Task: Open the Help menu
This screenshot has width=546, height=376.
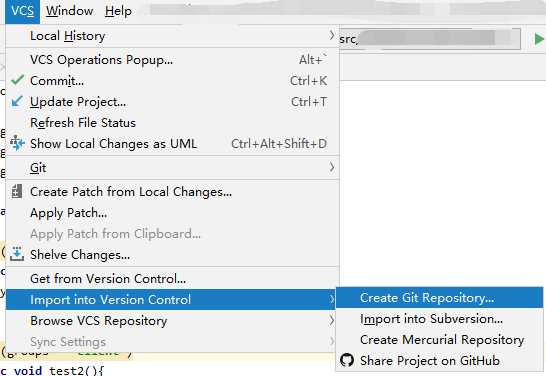Action: click(118, 11)
